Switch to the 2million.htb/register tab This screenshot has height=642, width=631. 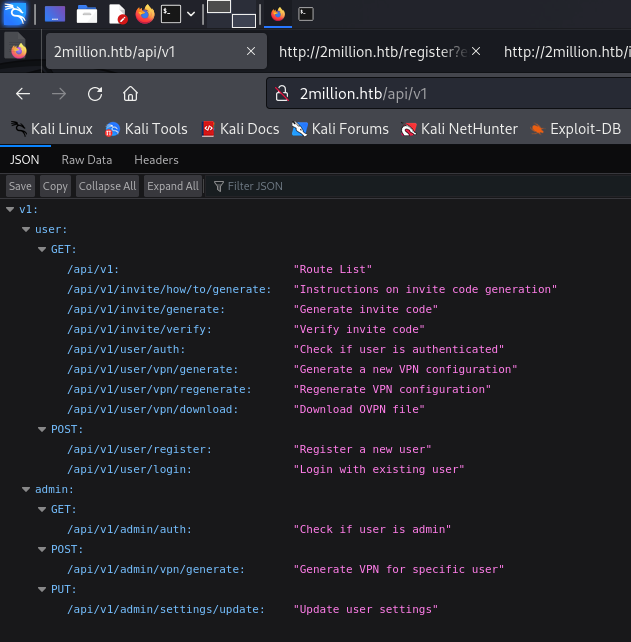point(372,51)
